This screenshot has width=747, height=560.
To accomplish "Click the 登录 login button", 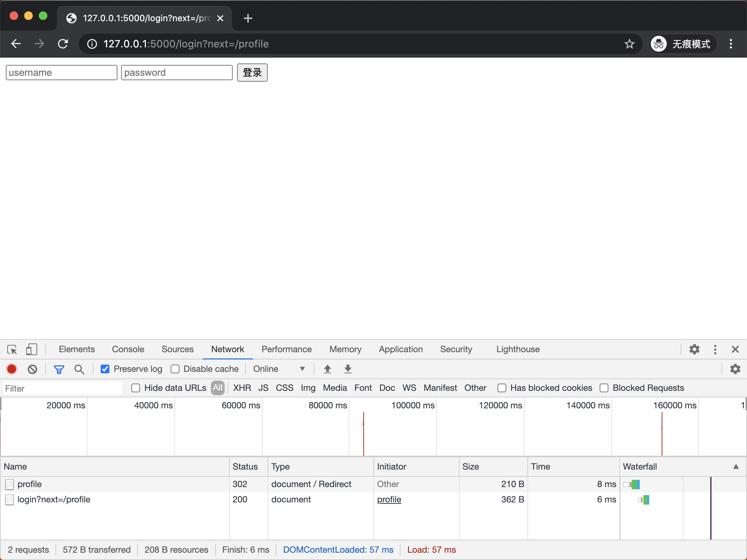I will (x=252, y=73).
